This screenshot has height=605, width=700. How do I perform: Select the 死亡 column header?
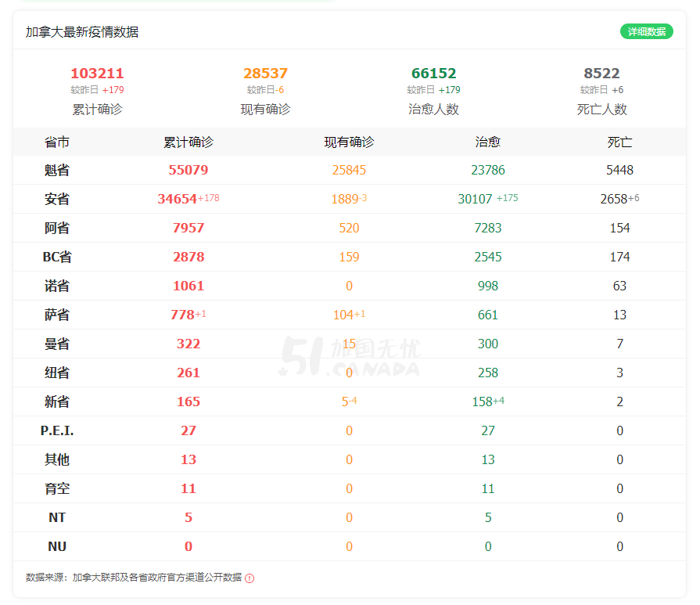tap(619, 142)
